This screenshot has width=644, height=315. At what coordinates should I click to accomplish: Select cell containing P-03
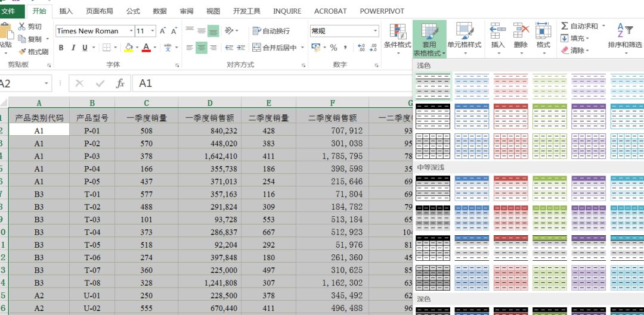pos(92,156)
